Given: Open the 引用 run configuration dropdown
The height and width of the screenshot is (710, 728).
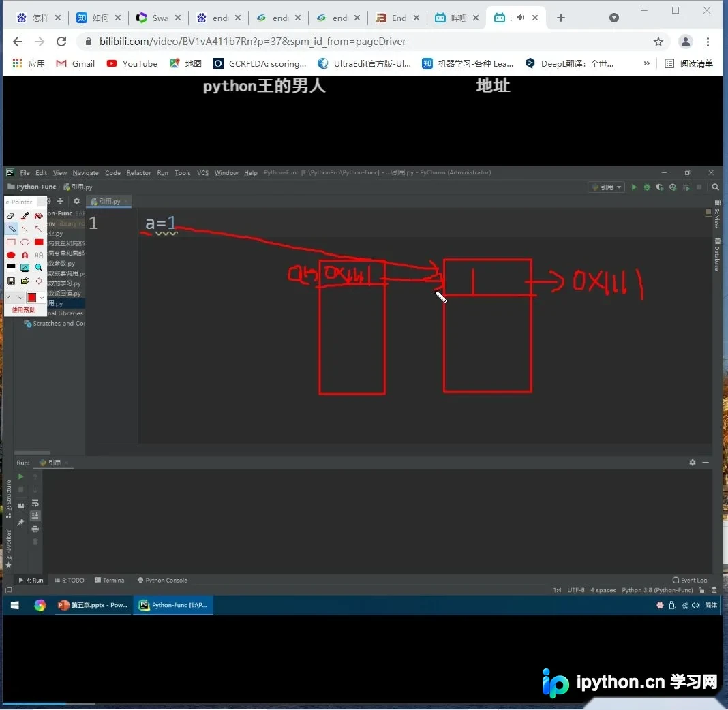Looking at the screenshot, I should point(606,187).
